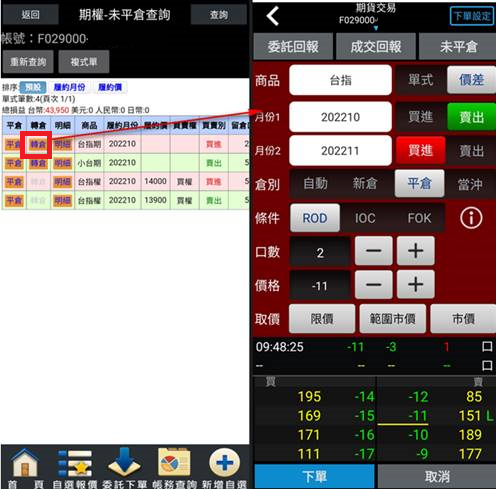Open 月份1 selector showing 202210

(340, 117)
